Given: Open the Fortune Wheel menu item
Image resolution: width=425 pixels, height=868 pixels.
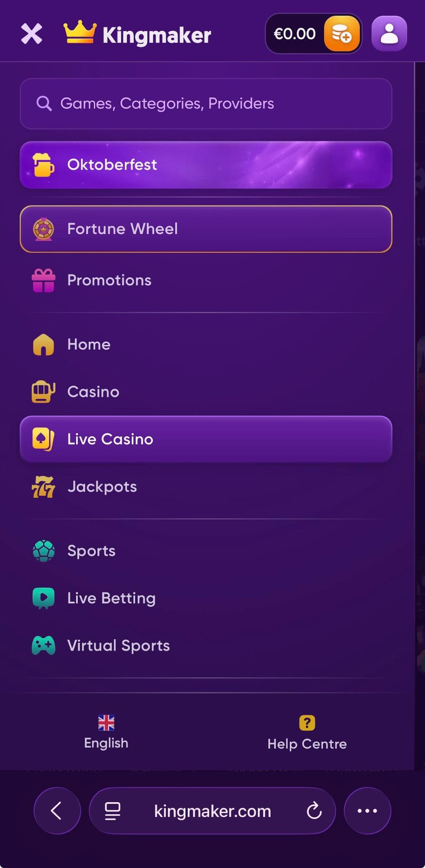Looking at the screenshot, I should coord(206,229).
